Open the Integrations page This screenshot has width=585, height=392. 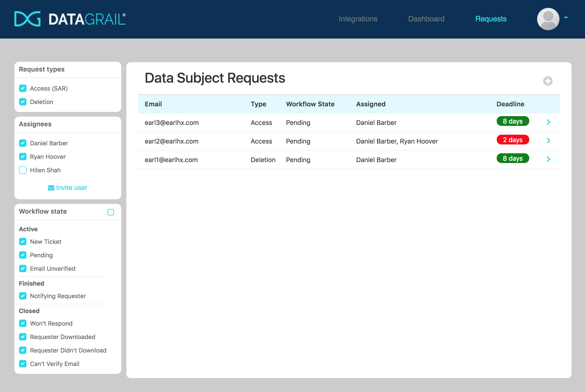[358, 19]
